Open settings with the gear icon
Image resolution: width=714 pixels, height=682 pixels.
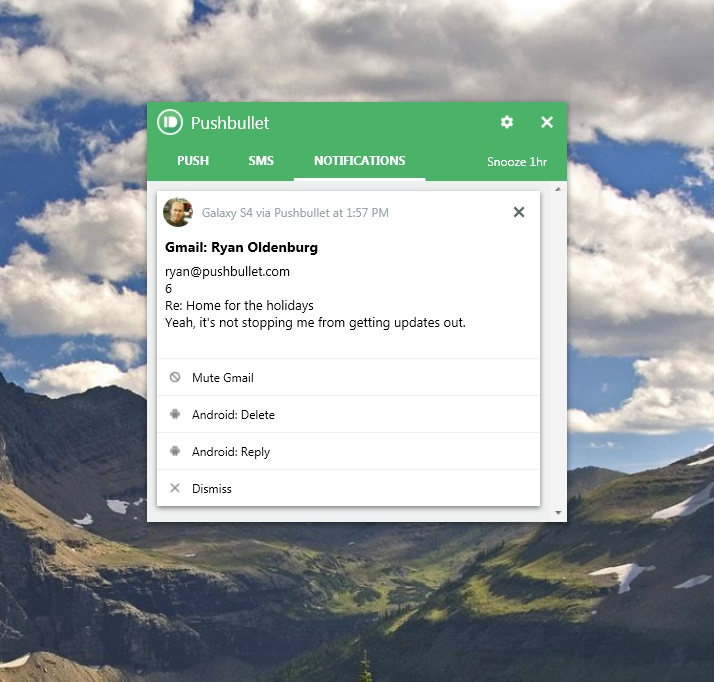507,122
